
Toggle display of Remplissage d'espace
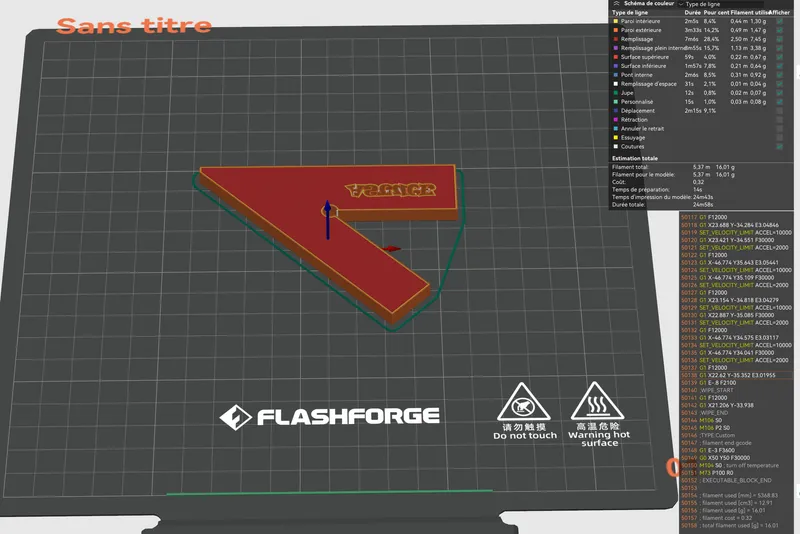tap(780, 84)
